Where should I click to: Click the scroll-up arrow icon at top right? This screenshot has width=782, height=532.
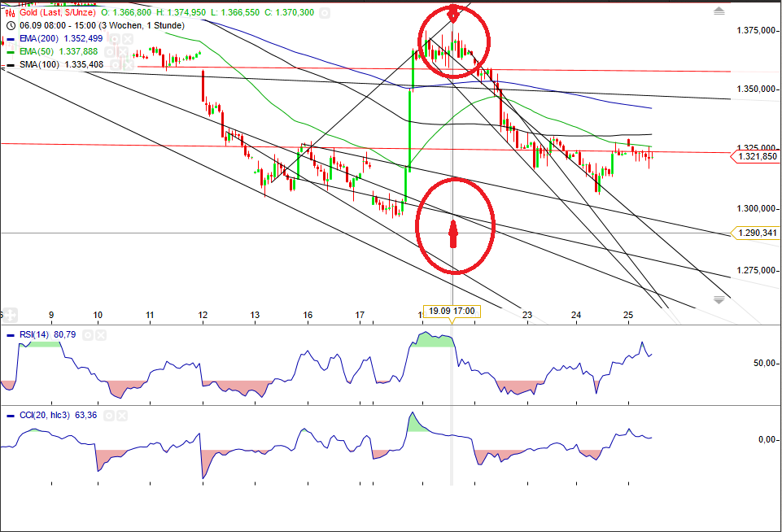pyautogui.click(x=718, y=11)
